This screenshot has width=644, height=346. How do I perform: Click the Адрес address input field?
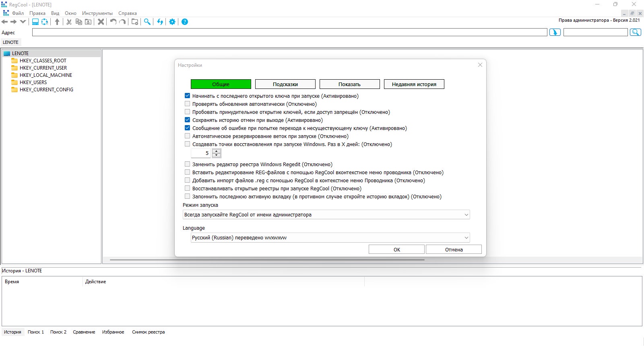[x=290, y=32]
